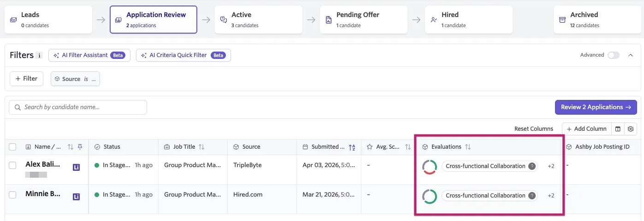This screenshot has width=644, height=221.
Task: Click help icon in Minnie's Cross-functional Collaboration chip
Action: coord(532,196)
